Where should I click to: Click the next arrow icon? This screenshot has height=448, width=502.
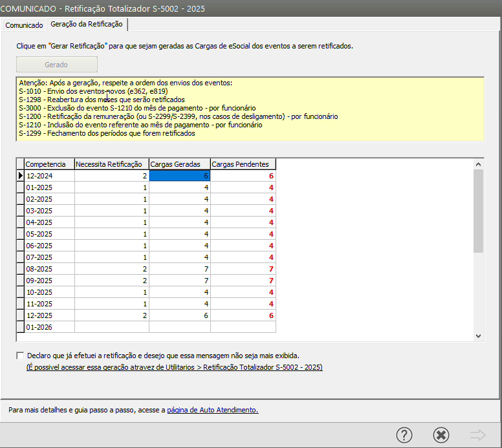point(478,435)
